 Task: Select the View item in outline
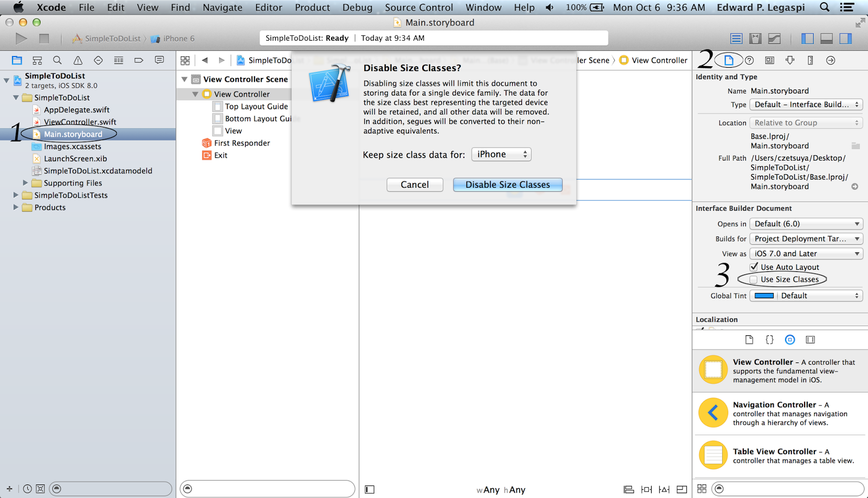click(x=233, y=131)
